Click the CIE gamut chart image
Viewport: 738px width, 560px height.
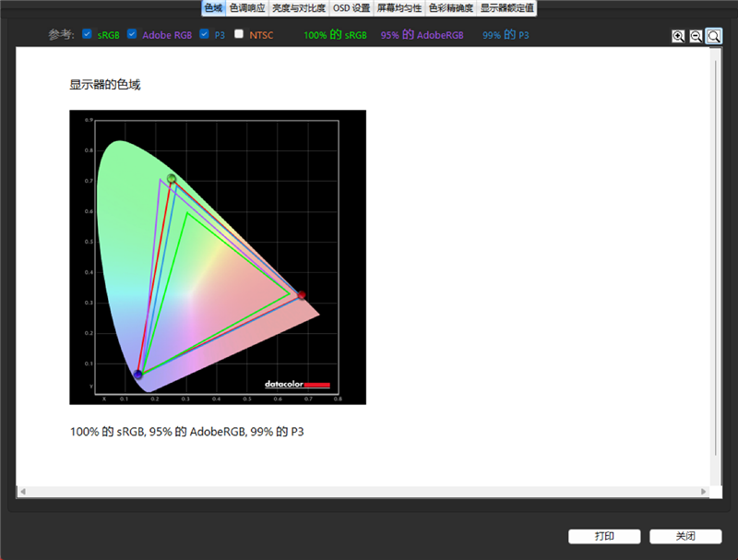[218, 257]
